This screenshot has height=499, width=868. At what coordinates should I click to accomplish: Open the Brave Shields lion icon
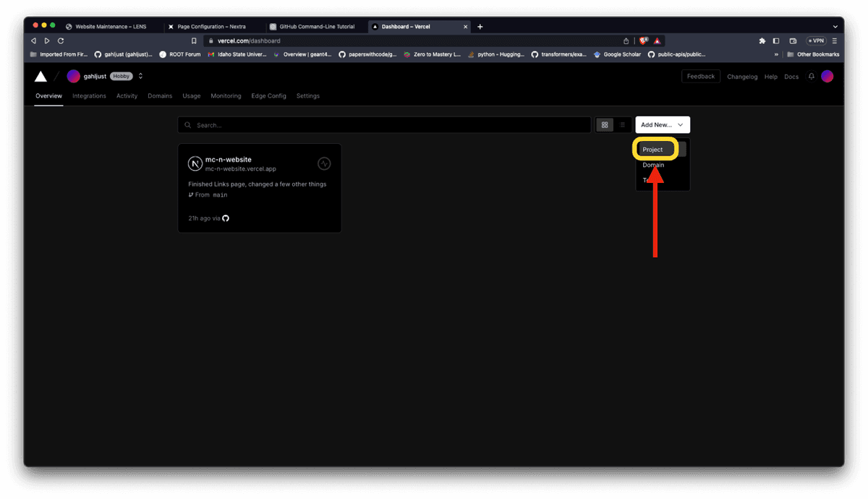pos(643,41)
